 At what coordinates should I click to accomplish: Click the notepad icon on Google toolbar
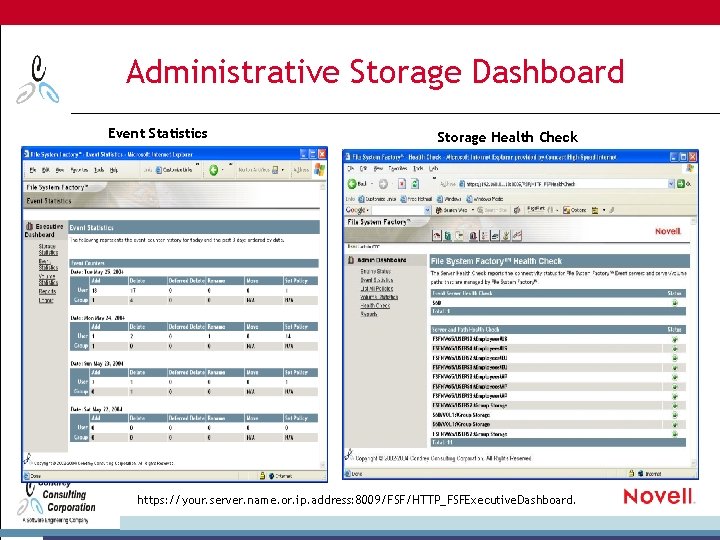[x=595, y=210]
